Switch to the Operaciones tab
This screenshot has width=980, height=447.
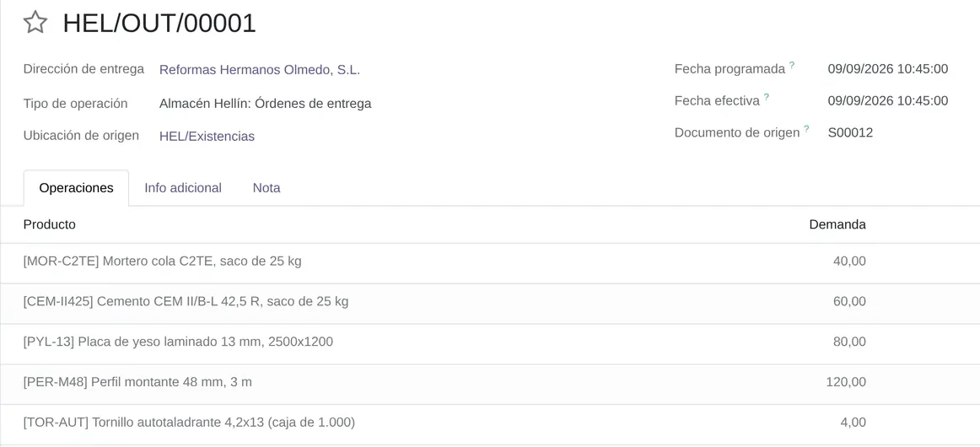coord(76,187)
